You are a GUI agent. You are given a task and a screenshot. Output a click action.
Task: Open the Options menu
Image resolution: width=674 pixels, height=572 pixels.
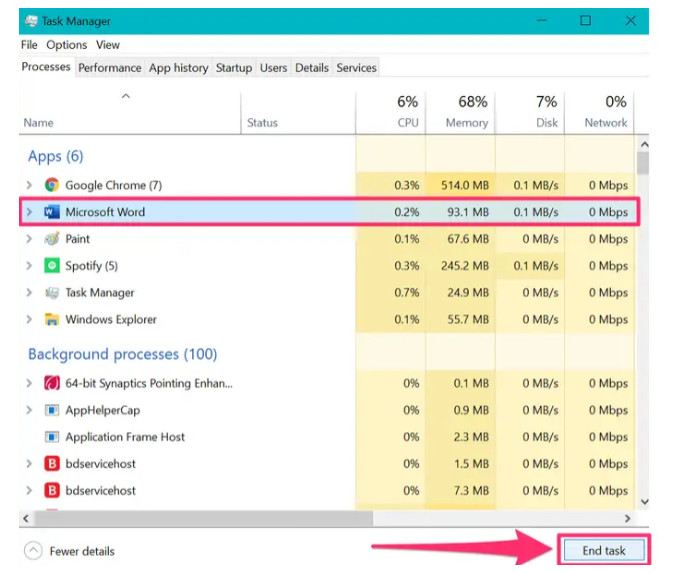(x=67, y=45)
